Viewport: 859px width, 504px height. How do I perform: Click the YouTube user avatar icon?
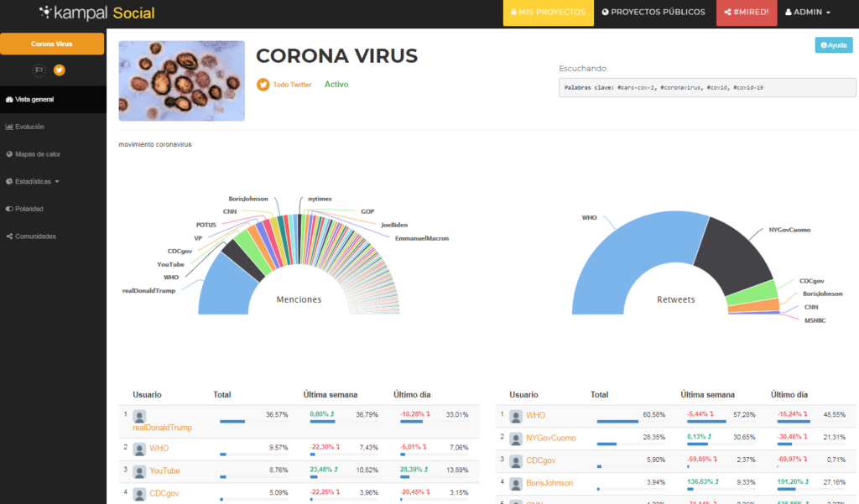139,471
